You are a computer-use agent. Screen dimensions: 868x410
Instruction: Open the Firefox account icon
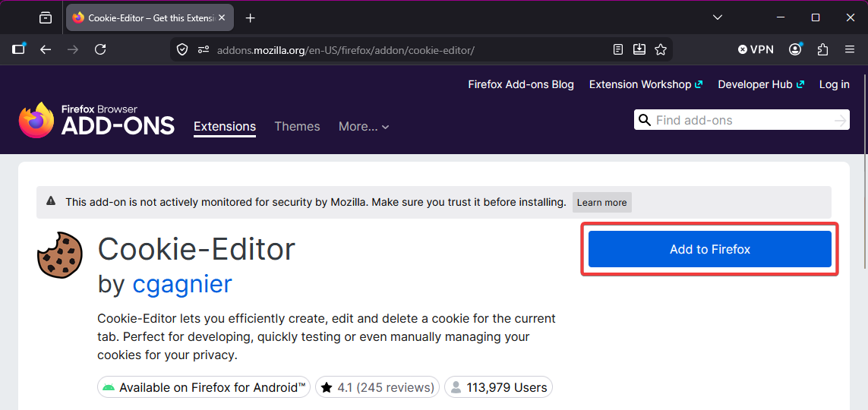pos(796,49)
